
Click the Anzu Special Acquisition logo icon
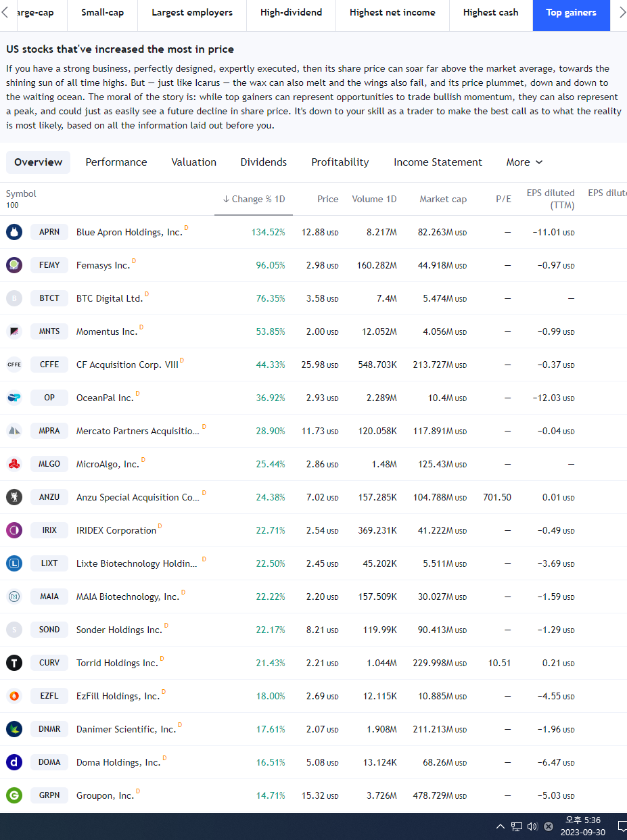[14, 497]
